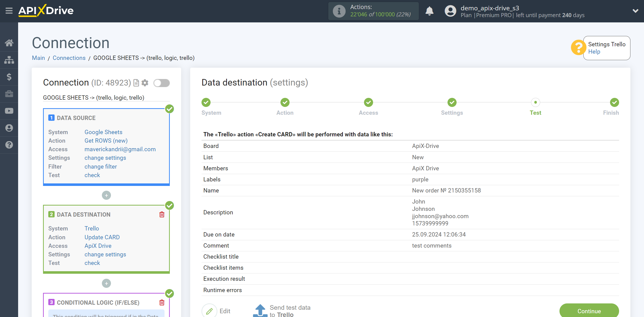
Task: Click the Google Sheets system link
Action: (103, 132)
